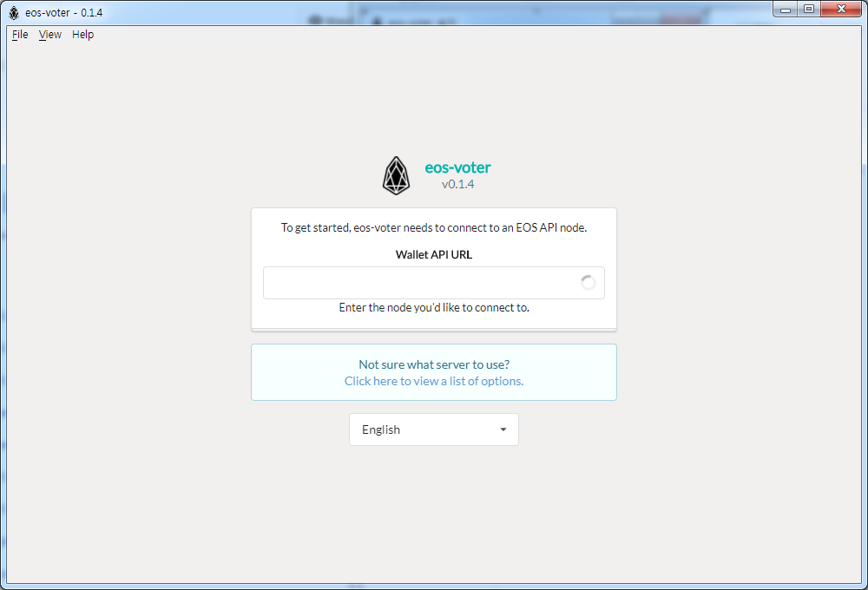
Task: Click the 'To get started' instruction text
Action: 434,227
